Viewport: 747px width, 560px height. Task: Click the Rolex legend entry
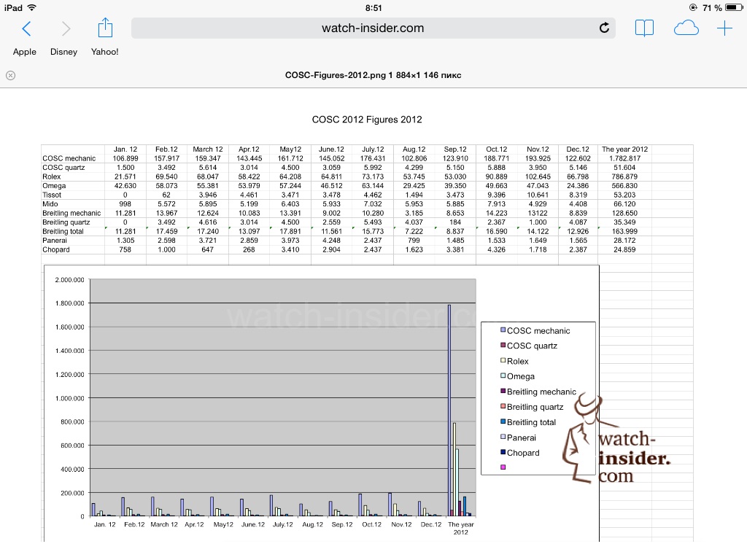click(x=518, y=361)
